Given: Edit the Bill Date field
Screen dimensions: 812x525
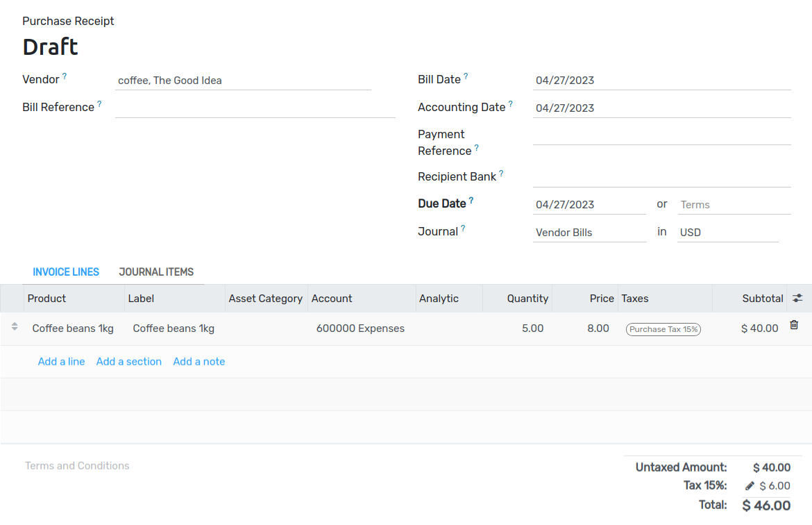Looking at the screenshot, I should point(662,81).
